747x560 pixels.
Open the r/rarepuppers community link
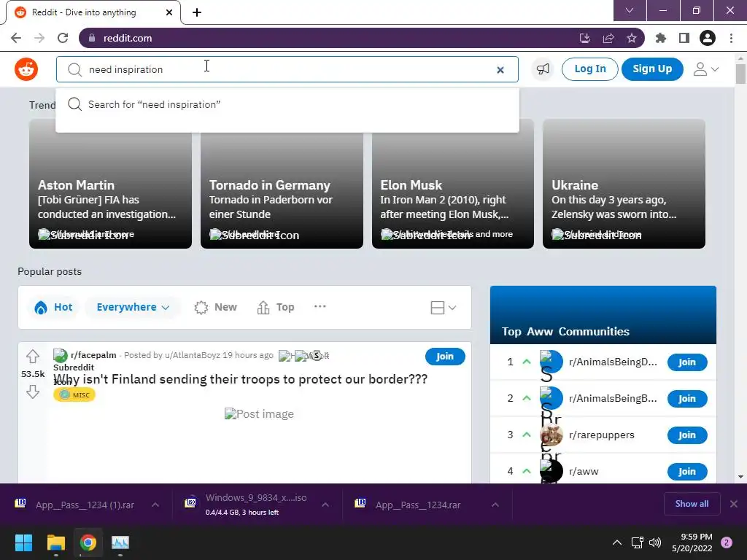coord(602,435)
